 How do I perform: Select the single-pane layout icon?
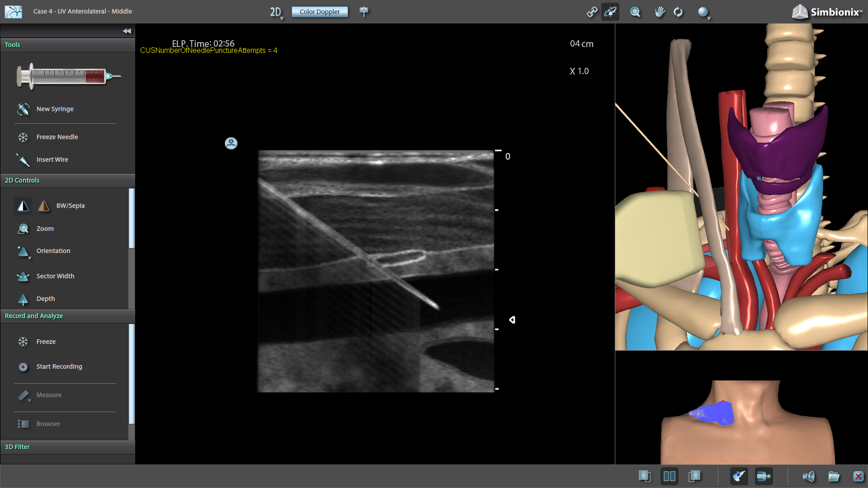tap(645, 476)
